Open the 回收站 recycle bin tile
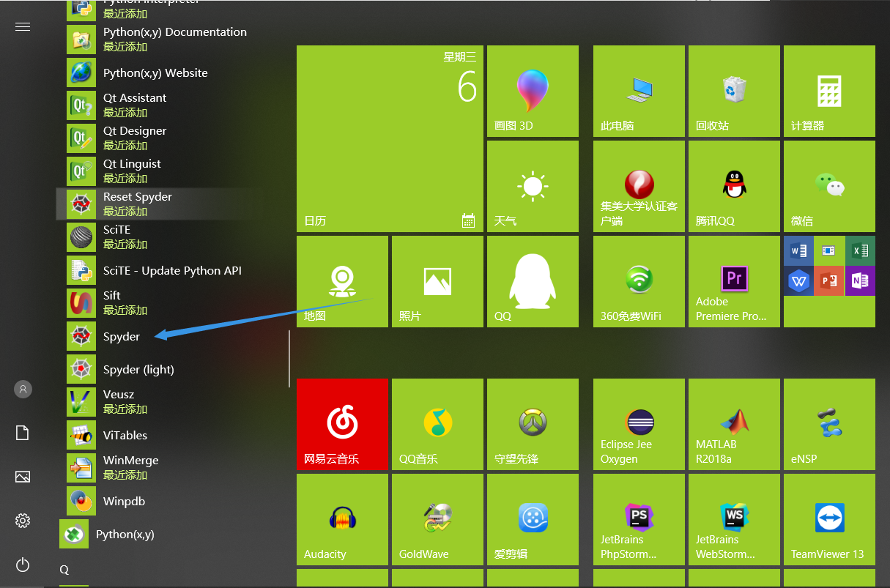Viewport: 890px width, 588px height. 734,91
